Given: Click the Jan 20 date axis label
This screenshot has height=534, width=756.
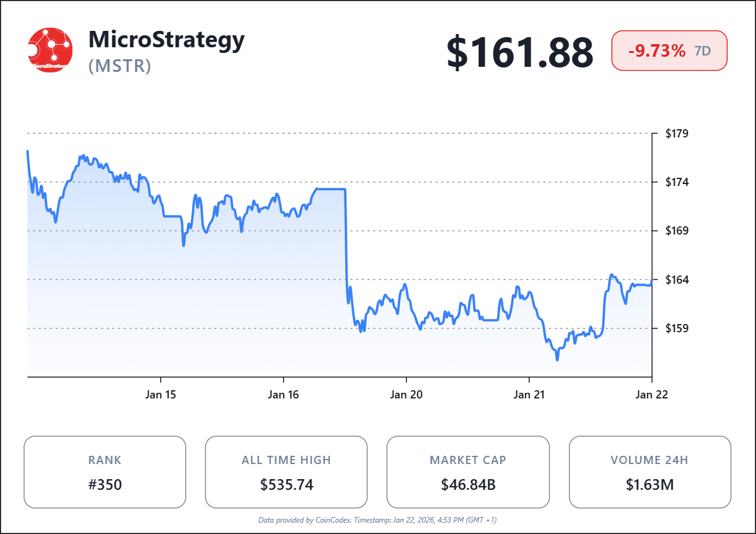Looking at the screenshot, I should [x=406, y=395].
